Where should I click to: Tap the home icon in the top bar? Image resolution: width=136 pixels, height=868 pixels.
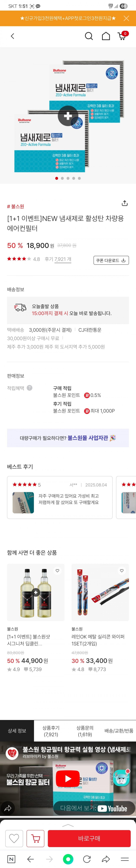coord(106,36)
